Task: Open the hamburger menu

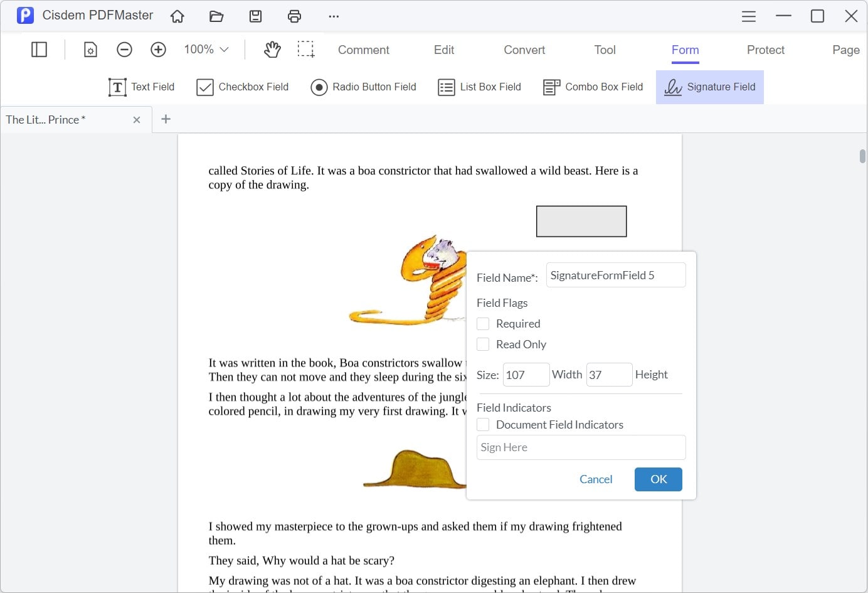Action: point(748,16)
